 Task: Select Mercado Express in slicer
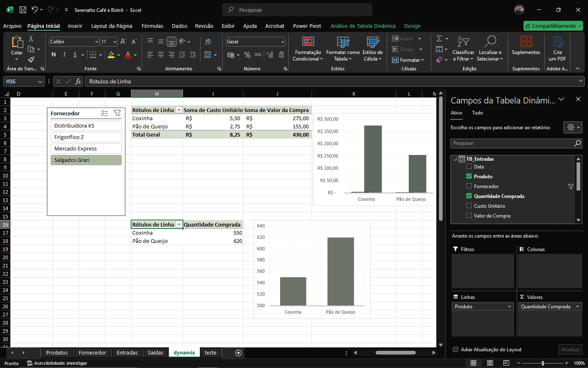[86, 148]
